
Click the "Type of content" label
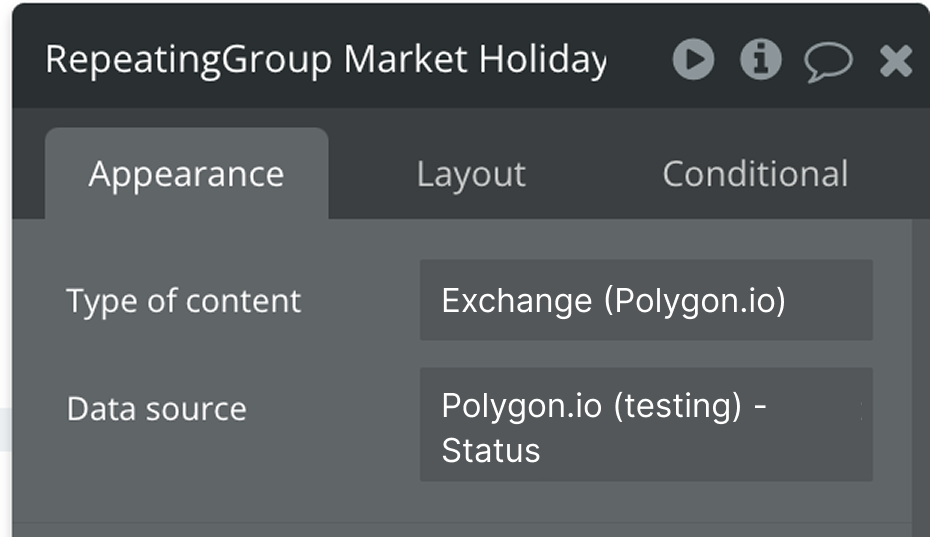tap(183, 301)
